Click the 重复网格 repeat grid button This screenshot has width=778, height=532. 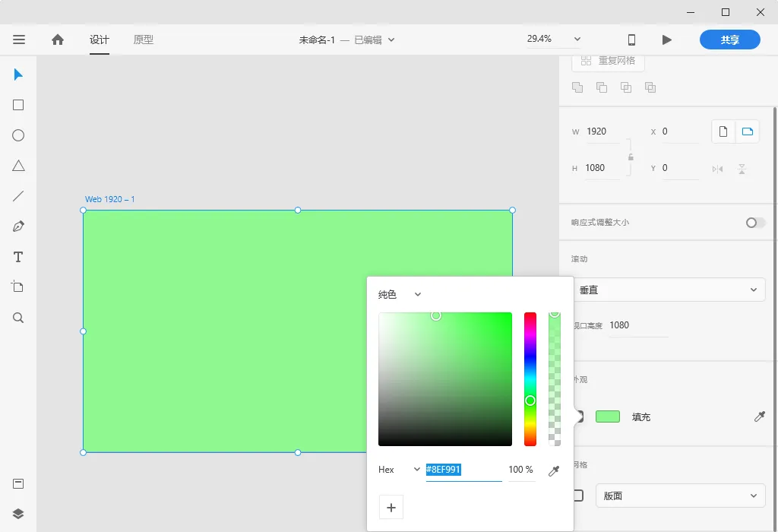coord(609,62)
